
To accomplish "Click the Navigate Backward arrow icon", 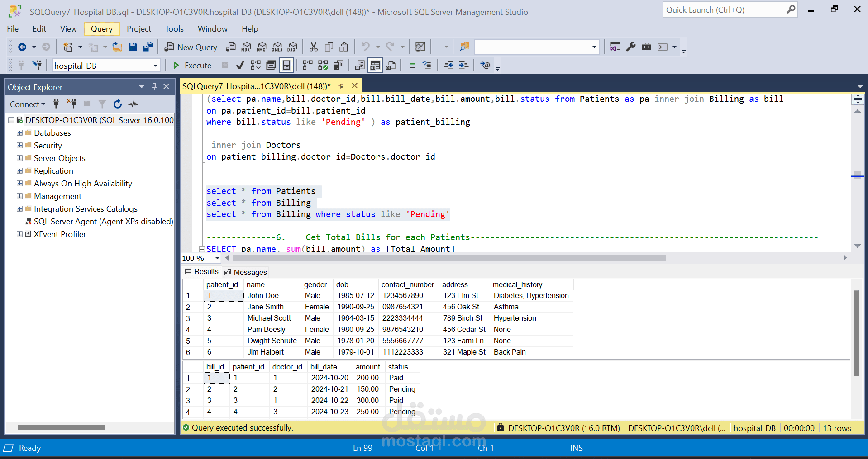I will point(22,47).
